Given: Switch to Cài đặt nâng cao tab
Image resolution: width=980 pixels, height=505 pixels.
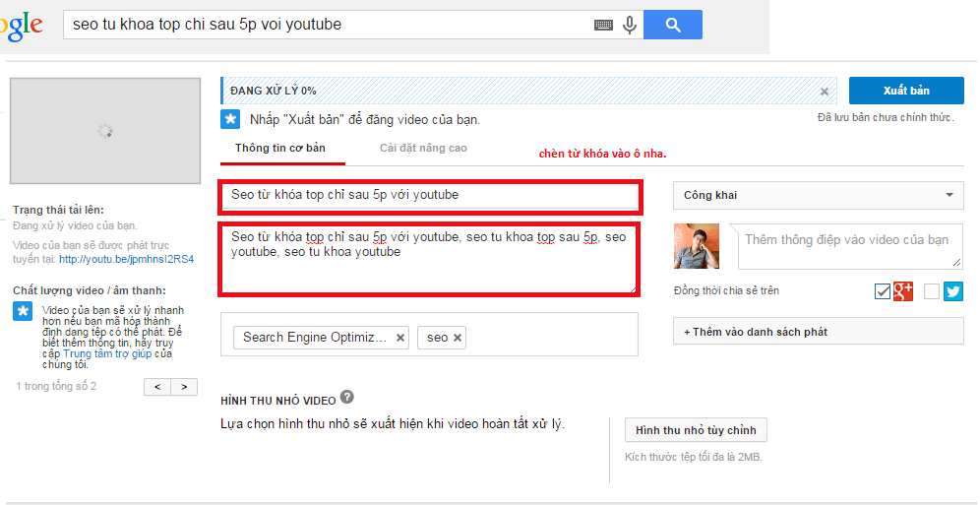Looking at the screenshot, I should pos(423,148).
